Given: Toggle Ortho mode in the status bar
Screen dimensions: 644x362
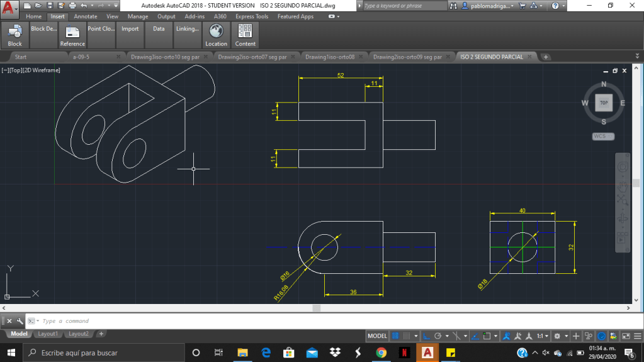Looking at the screenshot, I should click(x=426, y=336).
